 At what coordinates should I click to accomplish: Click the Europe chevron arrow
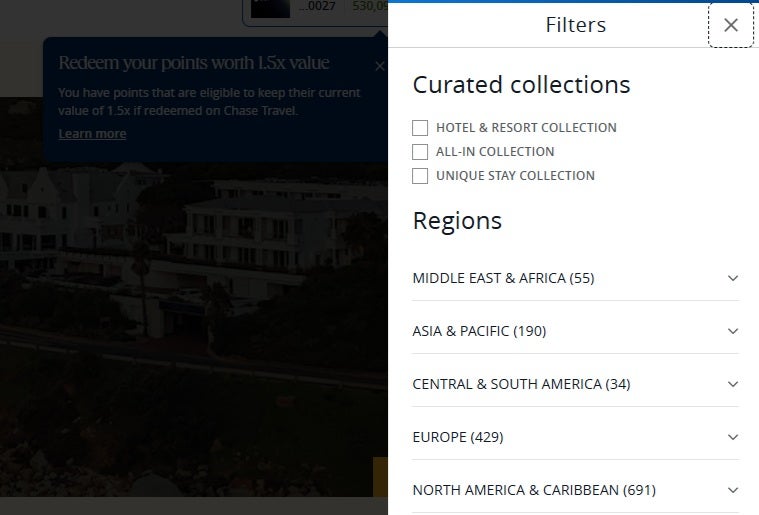(x=733, y=438)
